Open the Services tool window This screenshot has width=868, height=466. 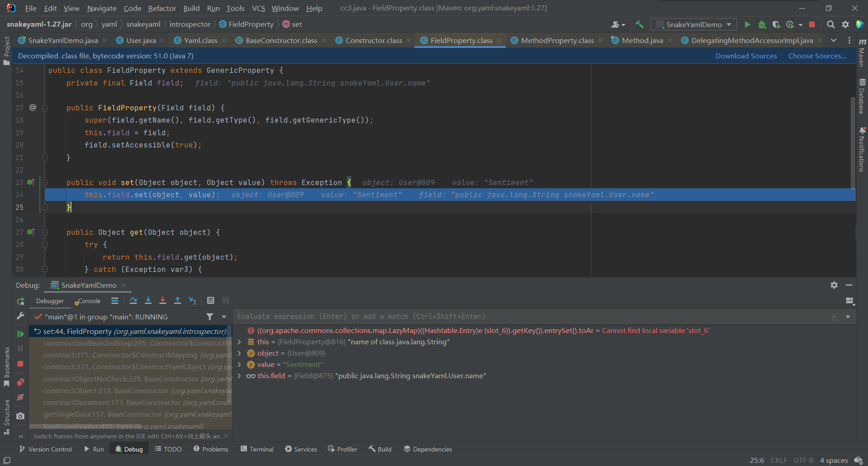point(301,449)
